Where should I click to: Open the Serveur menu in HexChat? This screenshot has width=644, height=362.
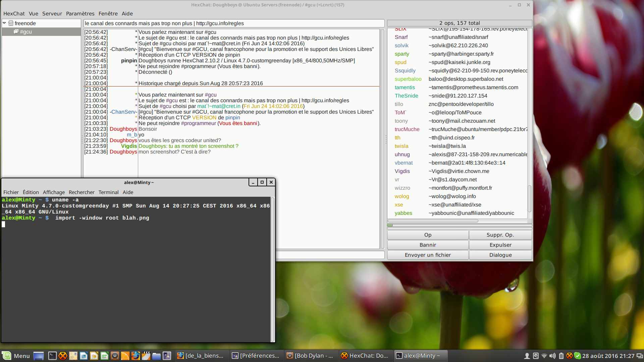coord(52,14)
